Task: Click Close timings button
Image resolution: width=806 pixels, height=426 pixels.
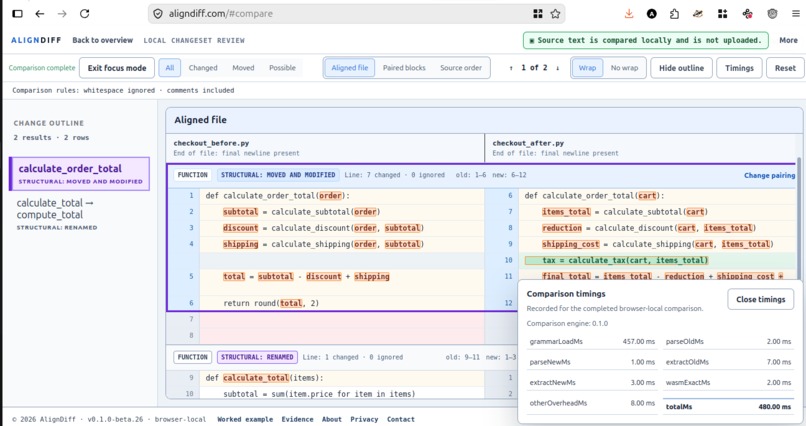Action: [x=760, y=299]
